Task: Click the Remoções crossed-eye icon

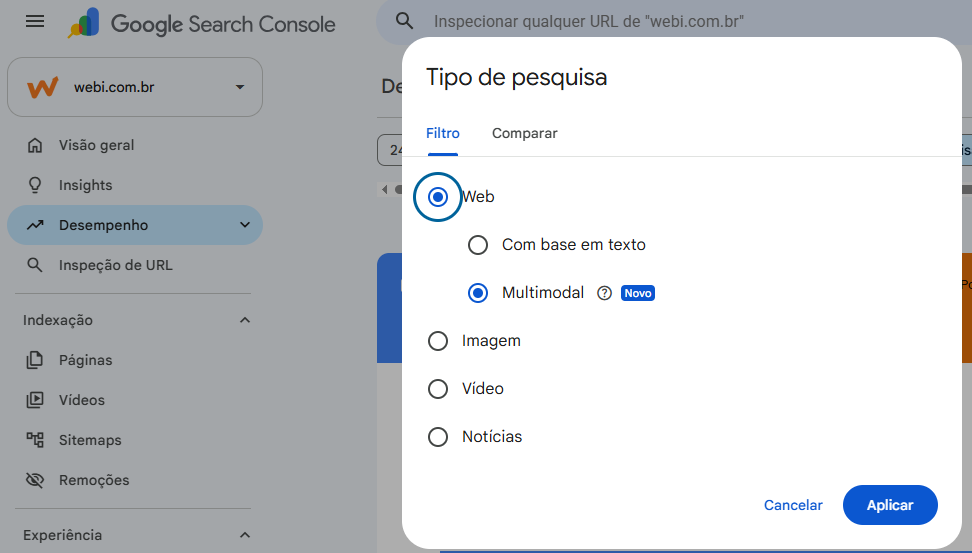Action: coord(35,480)
